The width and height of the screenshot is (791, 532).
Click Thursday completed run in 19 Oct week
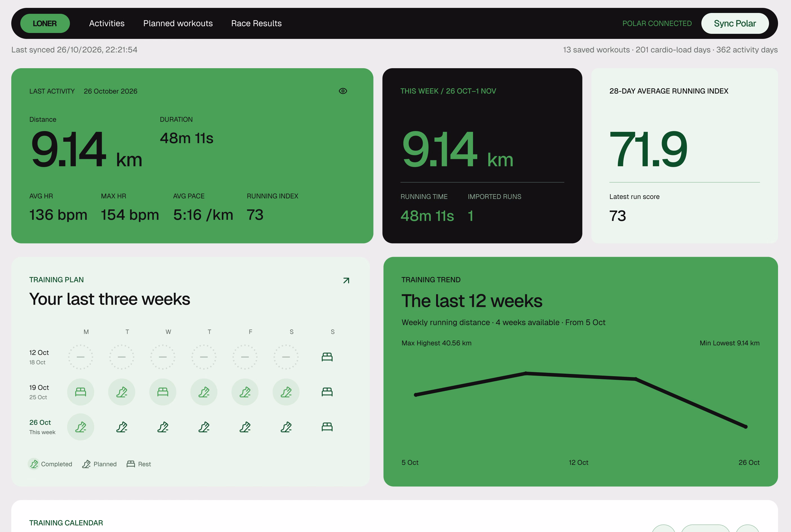pyautogui.click(x=204, y=392)
